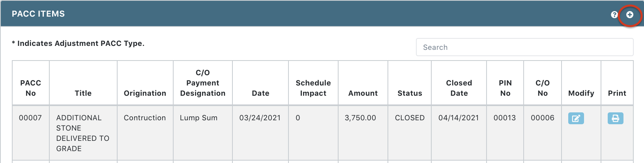The image size is (644, 163).
Task: Click the PACC ITEMS panel heading
Action: click(38, 14)
